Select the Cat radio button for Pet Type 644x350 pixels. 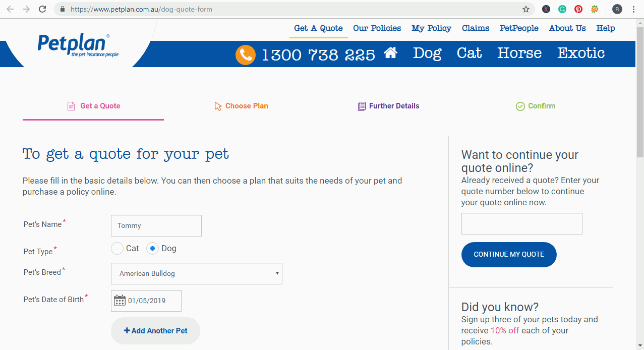117,248
